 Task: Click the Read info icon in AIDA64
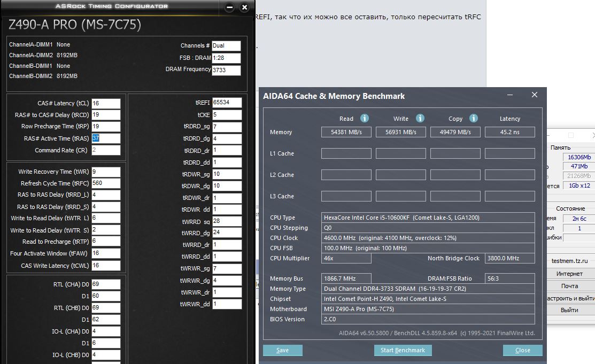364,119
